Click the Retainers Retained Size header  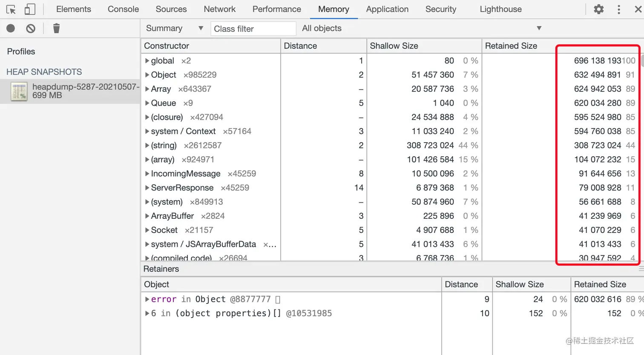(607, 284)
